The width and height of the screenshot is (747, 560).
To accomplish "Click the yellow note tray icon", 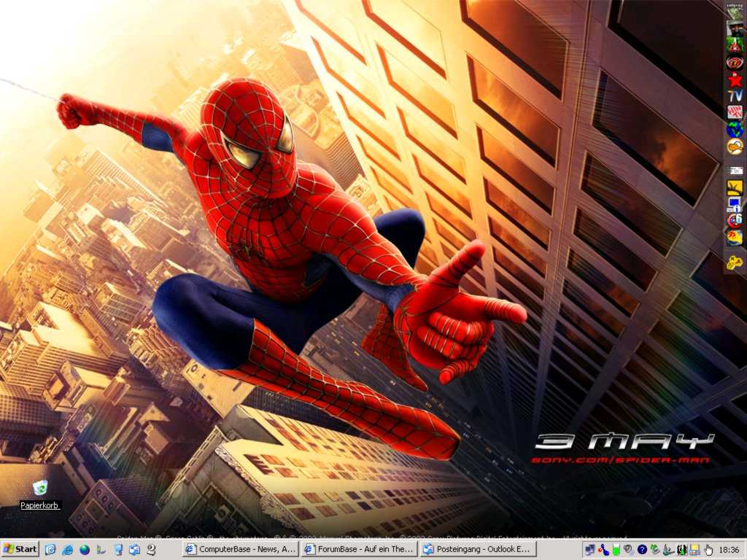I will pos(694,550).
